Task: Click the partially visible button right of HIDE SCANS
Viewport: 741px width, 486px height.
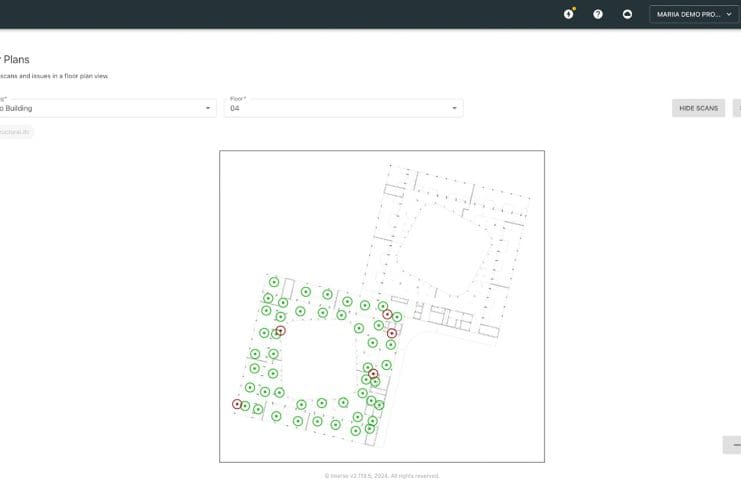Action: pos(736,108)
